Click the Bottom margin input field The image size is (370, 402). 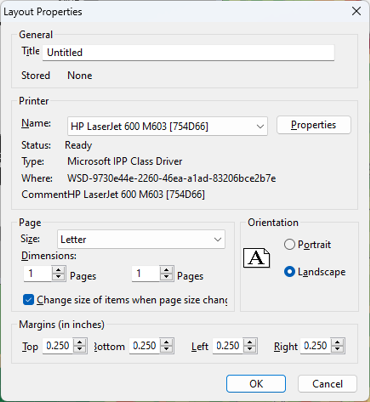tap(145, 346)
